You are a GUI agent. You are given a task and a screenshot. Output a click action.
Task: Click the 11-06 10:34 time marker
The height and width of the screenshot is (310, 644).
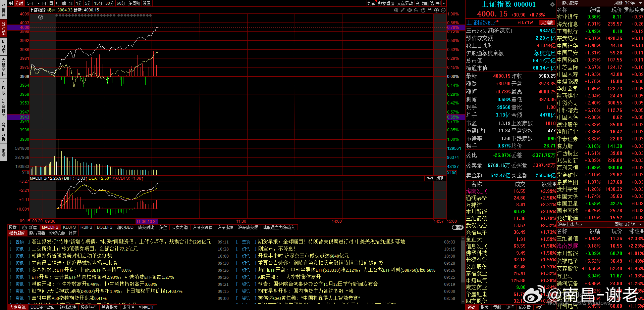[x=147, y=221]
